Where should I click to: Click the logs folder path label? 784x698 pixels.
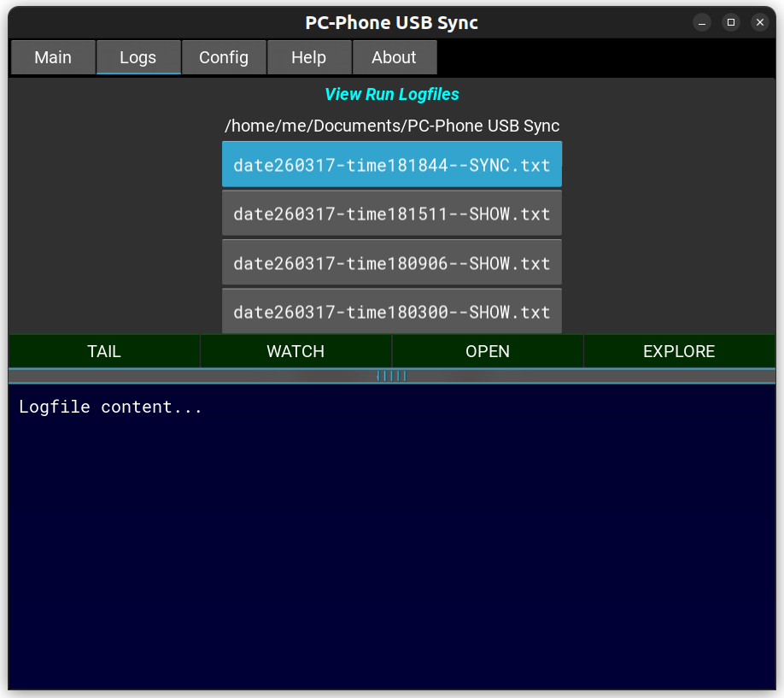coord(392,126)
